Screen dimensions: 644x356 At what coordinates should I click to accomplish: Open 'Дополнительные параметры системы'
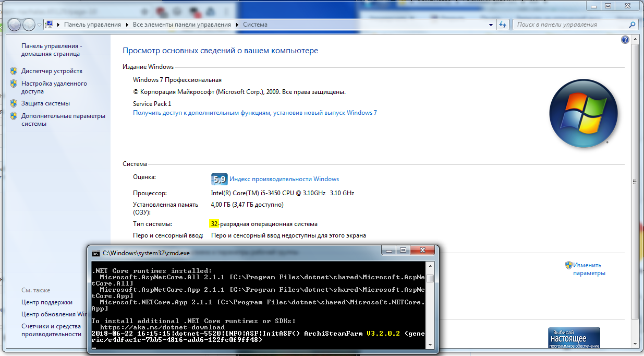[x=63, y=120]
